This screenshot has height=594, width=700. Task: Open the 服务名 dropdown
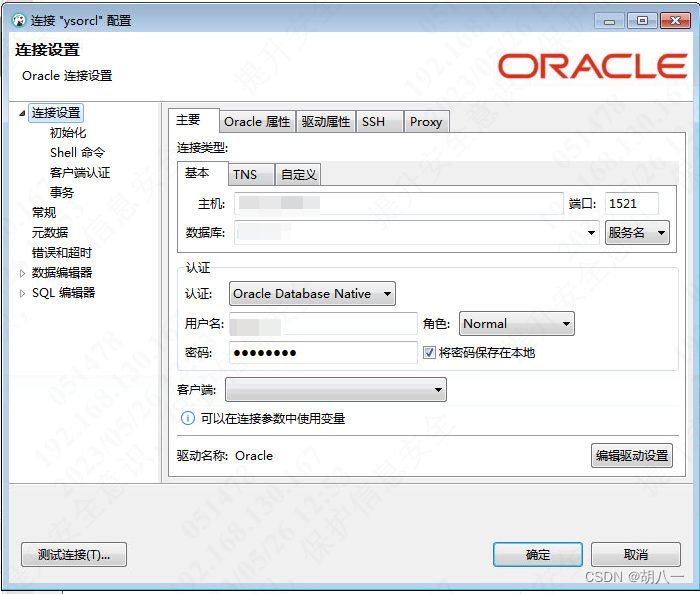pos(637,233)
